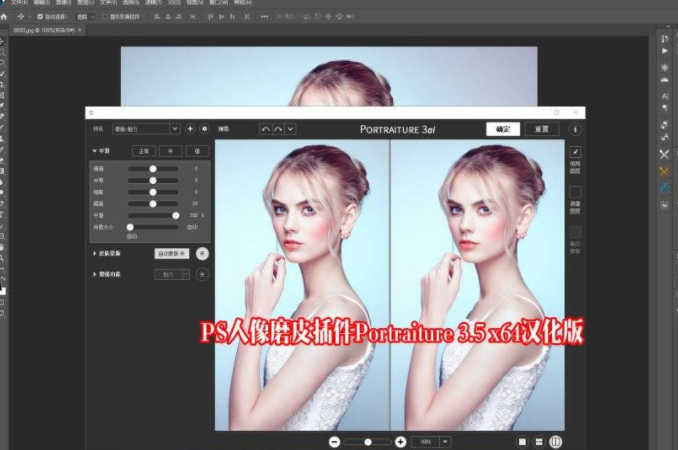Viewport: 678px width, 450px height.
Task: Add a new preset with plus icon
Action: pyautogui.click(x=190, y=129)
